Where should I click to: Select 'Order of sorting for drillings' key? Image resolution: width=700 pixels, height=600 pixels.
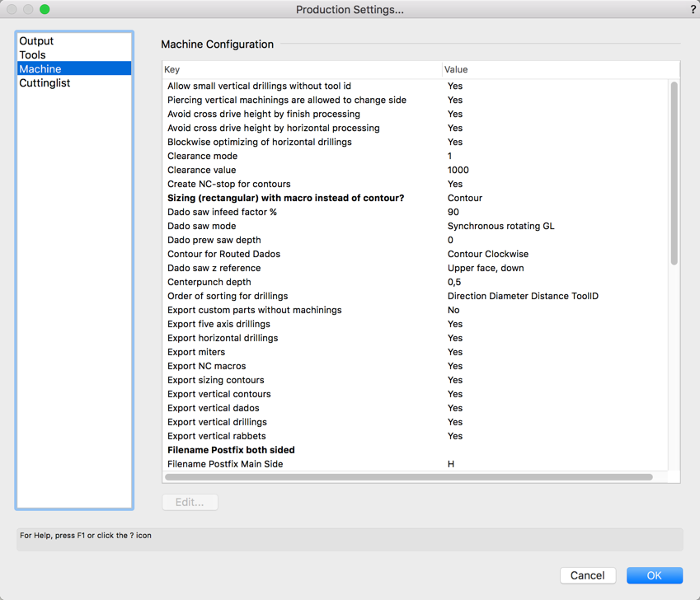pos(228,296)
